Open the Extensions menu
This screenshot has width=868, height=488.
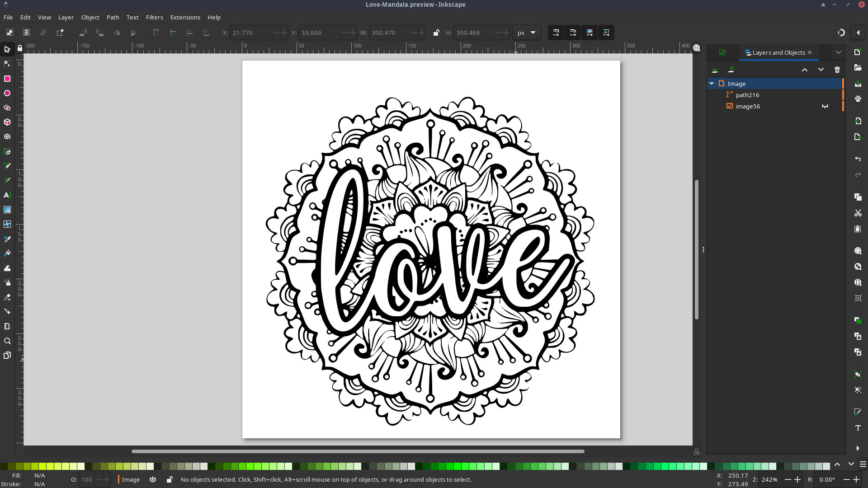tap(185, 17)
